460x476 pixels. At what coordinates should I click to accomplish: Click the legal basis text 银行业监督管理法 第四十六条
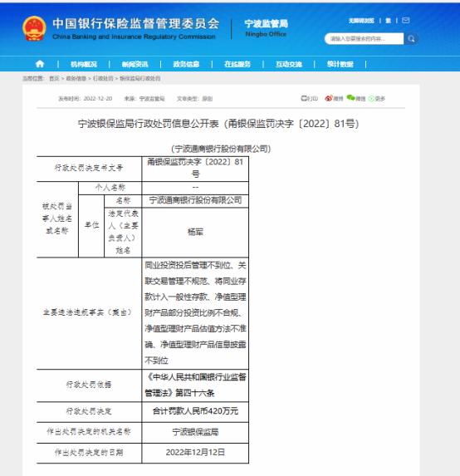click(x=195, y=385)
